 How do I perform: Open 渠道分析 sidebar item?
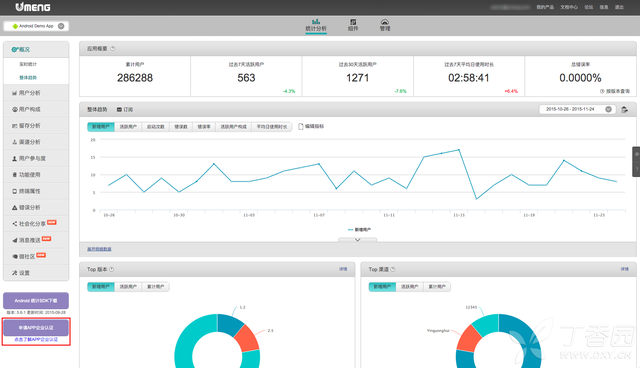[x=36, y=142]
